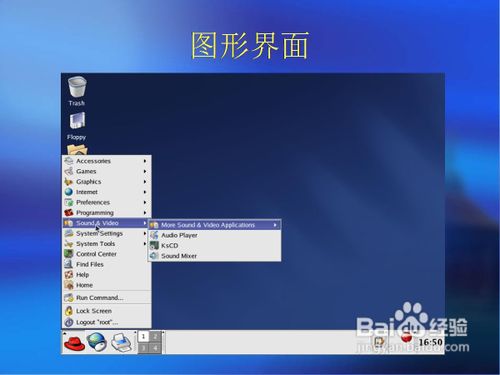Choose Run Command... in menu

(106, 298)
